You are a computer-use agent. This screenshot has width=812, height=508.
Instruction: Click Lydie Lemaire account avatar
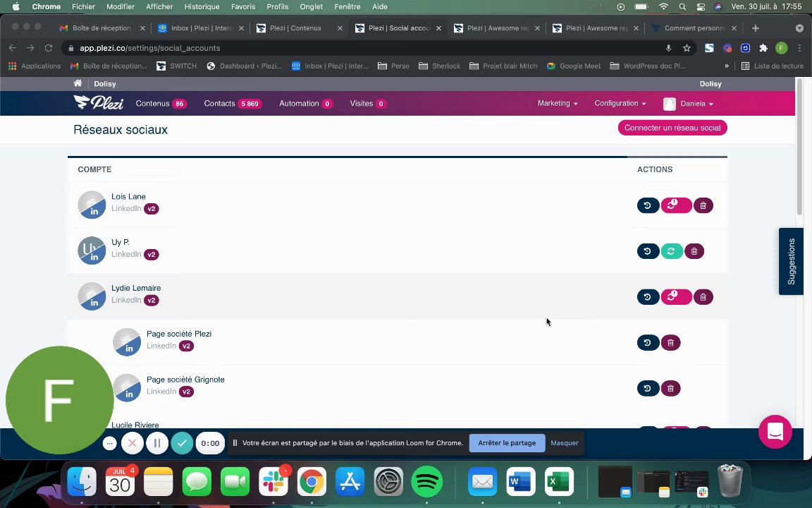[x=92, y=296]
